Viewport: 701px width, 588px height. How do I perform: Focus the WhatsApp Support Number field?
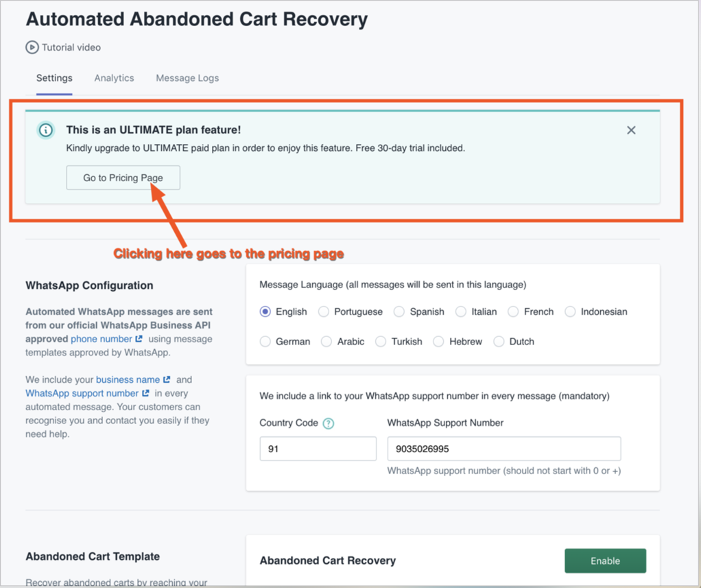coord(503,449)
